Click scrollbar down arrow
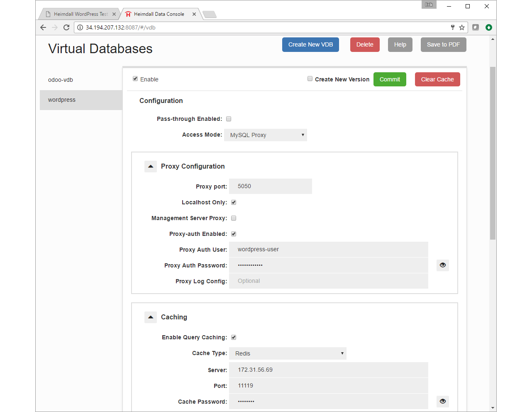The width and height of the screenshot is (532, 412). coord(493,408)
